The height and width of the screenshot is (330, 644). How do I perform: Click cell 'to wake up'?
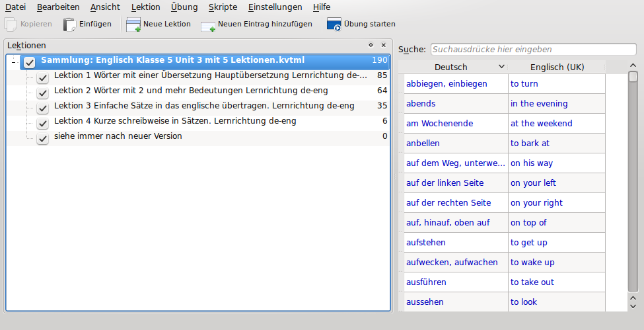click(x=557, y=262)
